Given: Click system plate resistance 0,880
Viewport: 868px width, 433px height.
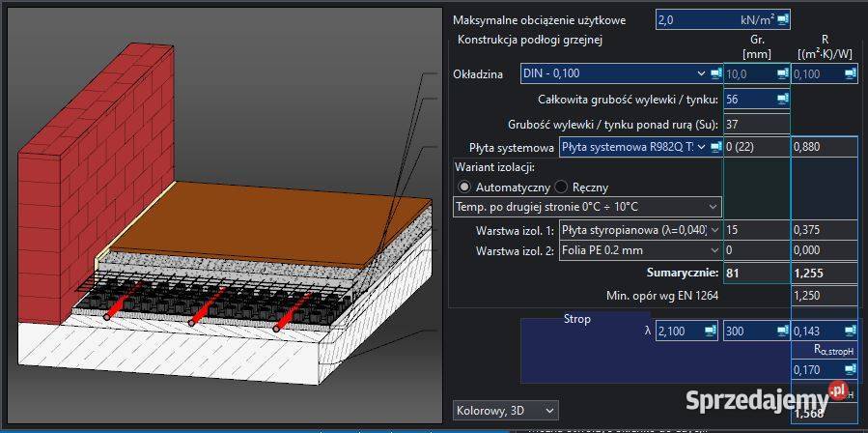Looking at the screenshot, I should 825,147.
